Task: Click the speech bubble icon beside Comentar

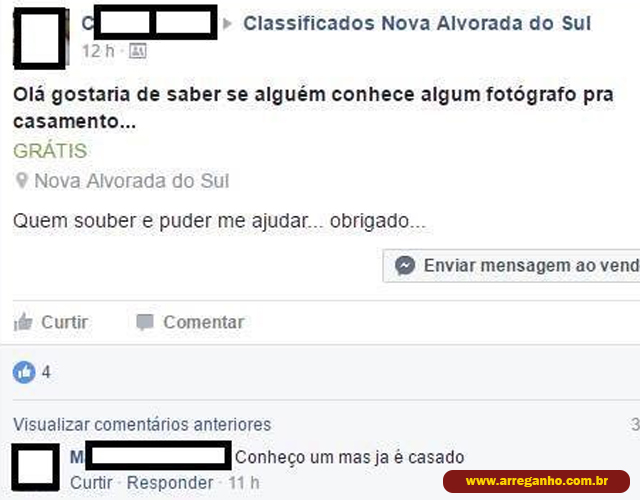Action: pyautogui.click(x=145, y=322)
